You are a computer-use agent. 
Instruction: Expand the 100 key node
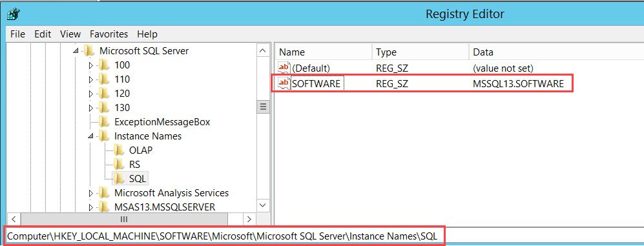tap(91, 65)
